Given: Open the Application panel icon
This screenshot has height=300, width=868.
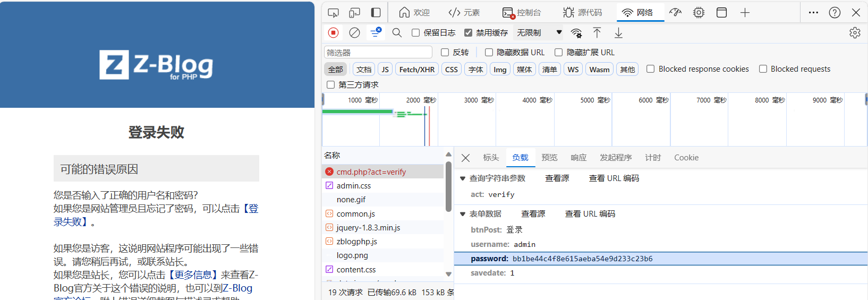Looking at the screenshot, I should click(x=721, y=12).
